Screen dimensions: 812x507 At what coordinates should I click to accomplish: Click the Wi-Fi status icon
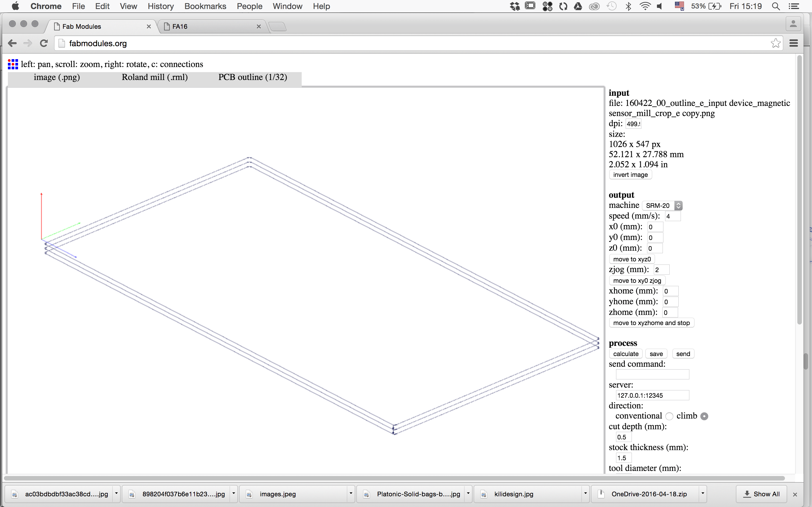click(x=645, y=6)
